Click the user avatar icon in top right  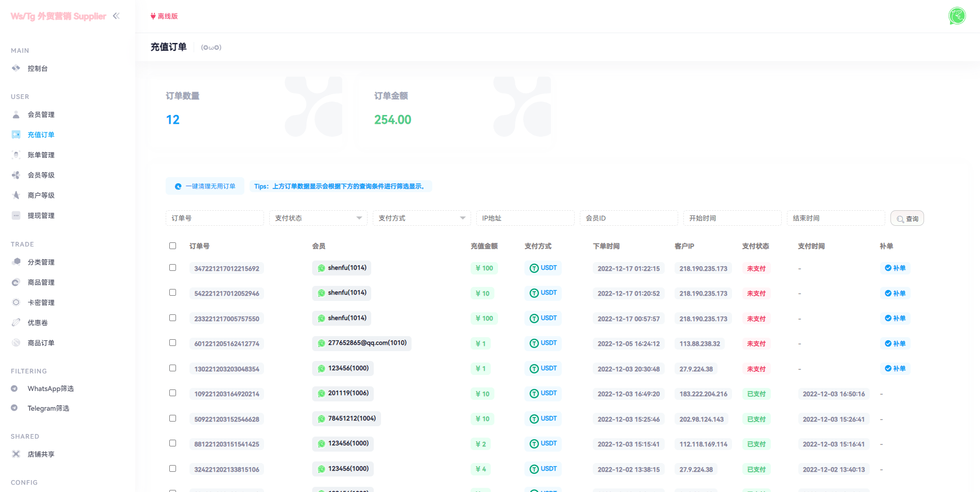point(957,16)
